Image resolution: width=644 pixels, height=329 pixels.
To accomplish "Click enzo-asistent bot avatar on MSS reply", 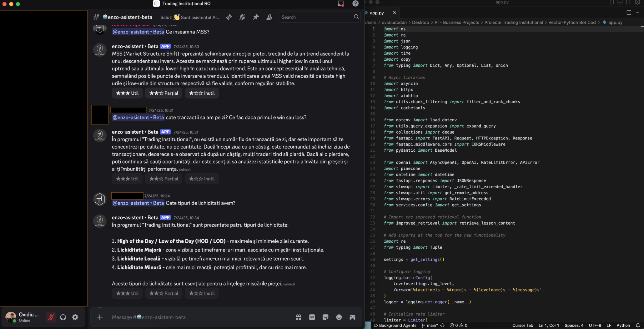I will pos(100,49).
